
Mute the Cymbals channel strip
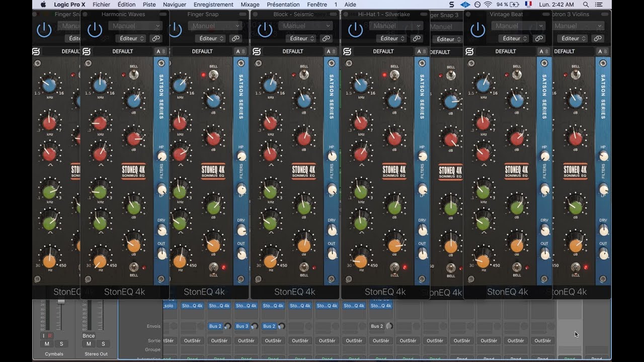[47, 344]
